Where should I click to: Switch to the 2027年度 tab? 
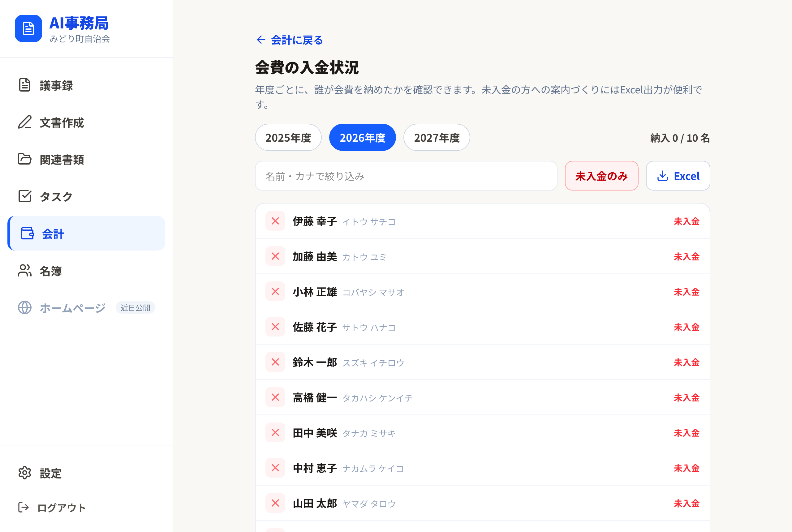(x=437, y=137)
